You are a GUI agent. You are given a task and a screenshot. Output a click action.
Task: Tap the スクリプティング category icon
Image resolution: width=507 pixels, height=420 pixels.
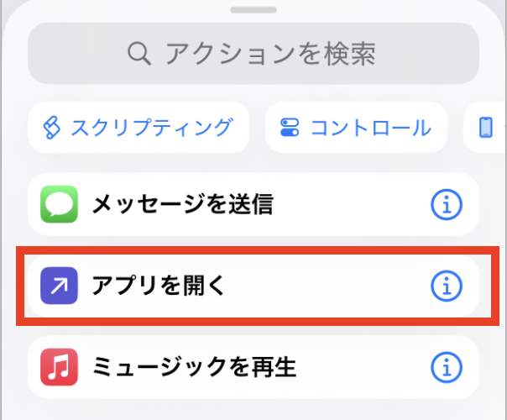click(52, 128)
